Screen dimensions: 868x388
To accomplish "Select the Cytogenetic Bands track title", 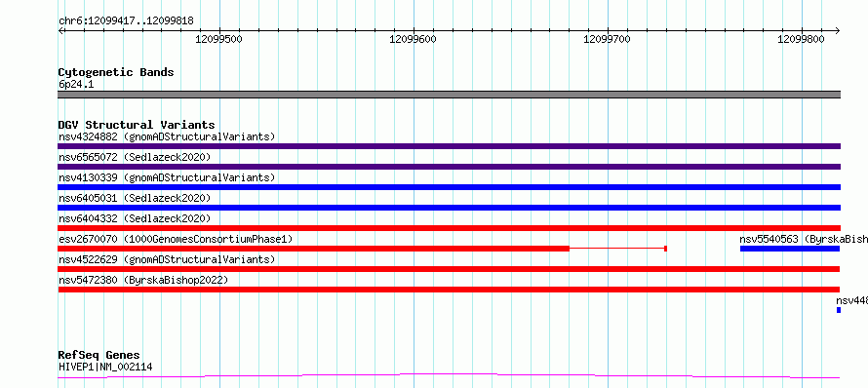I will click(x=116, y=72).
